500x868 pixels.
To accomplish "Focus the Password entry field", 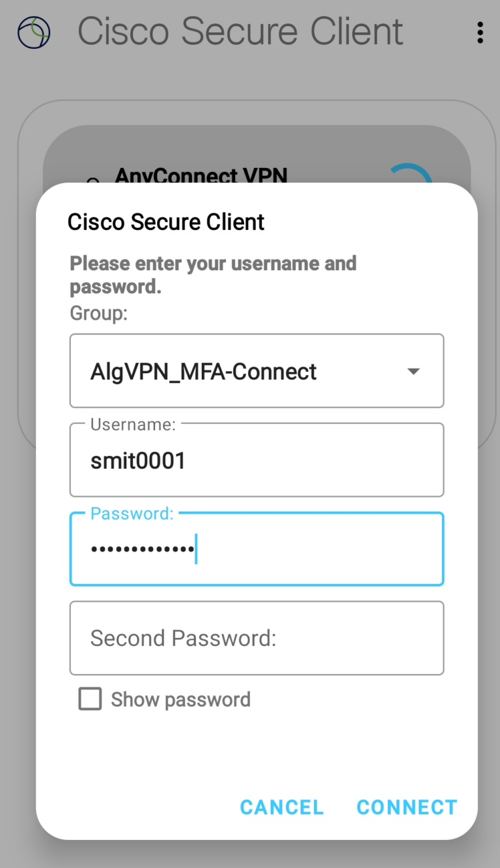I will click(x=257, y=549).
